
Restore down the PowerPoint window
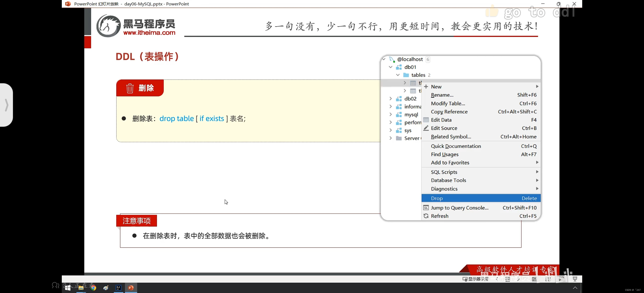pyautogui.click(x=558, y=4)
